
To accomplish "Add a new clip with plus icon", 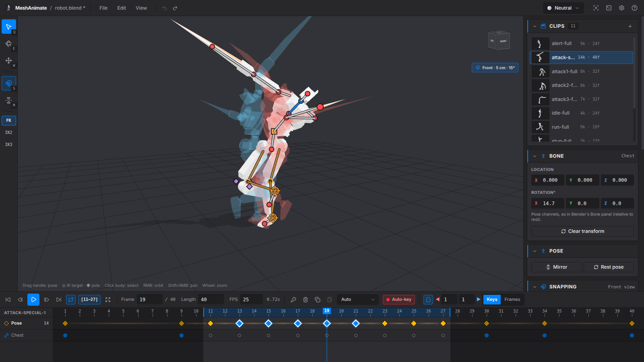I will (630, 26).
